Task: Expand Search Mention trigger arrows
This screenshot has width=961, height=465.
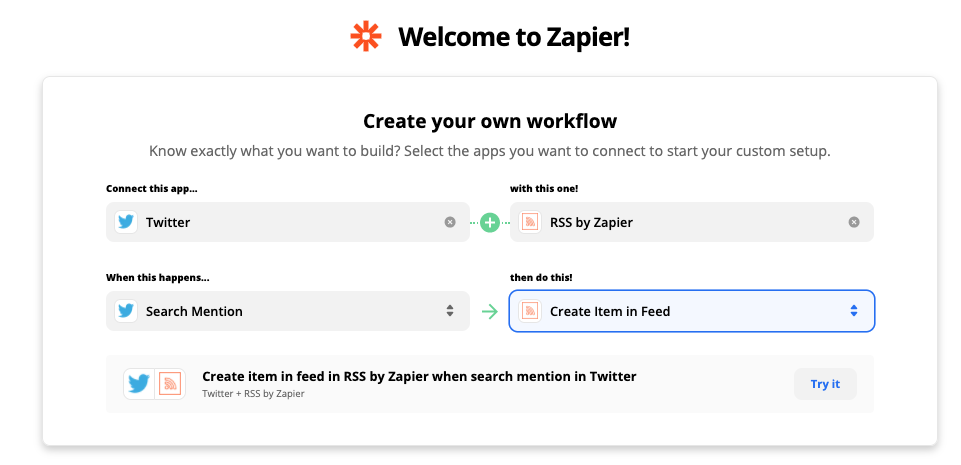Action: [450, 311]
